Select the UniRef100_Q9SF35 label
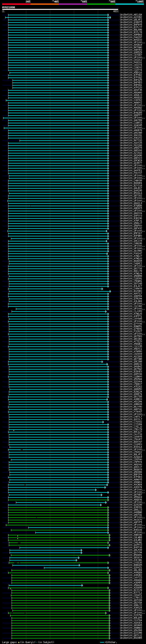146x644 pixels. (x=131, y=90)
